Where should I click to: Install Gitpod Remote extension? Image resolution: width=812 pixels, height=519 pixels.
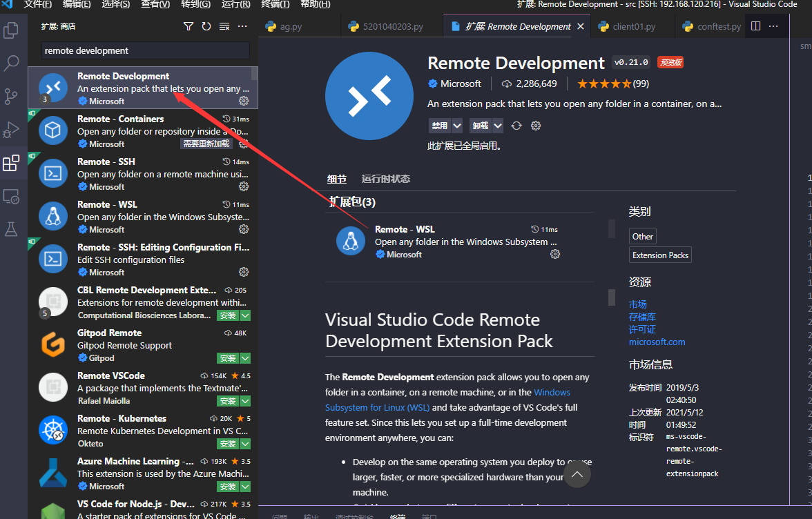pyautogui.click(x=229, y=358)
